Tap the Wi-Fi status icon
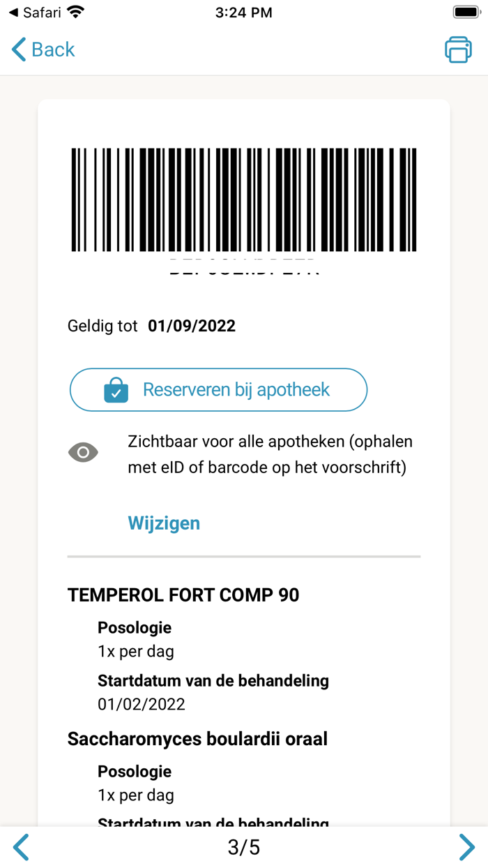 [x=76, y=12]
